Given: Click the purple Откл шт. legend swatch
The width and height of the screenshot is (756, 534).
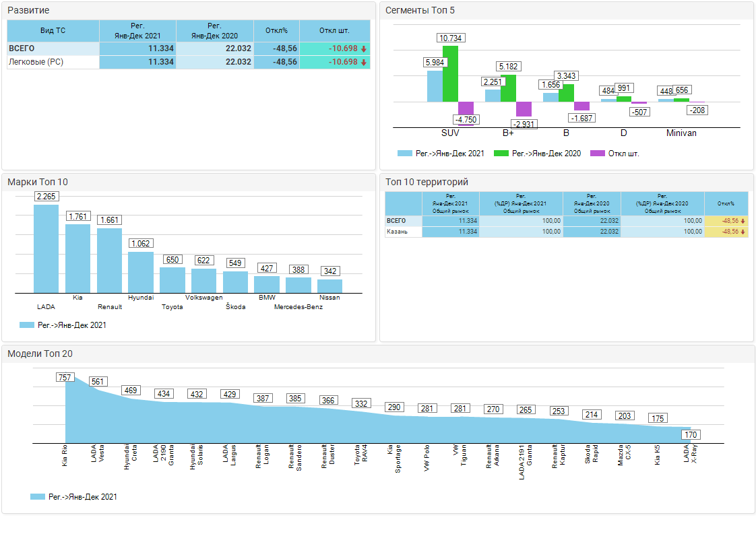Looking at the screenshot, I should (597, 154).
